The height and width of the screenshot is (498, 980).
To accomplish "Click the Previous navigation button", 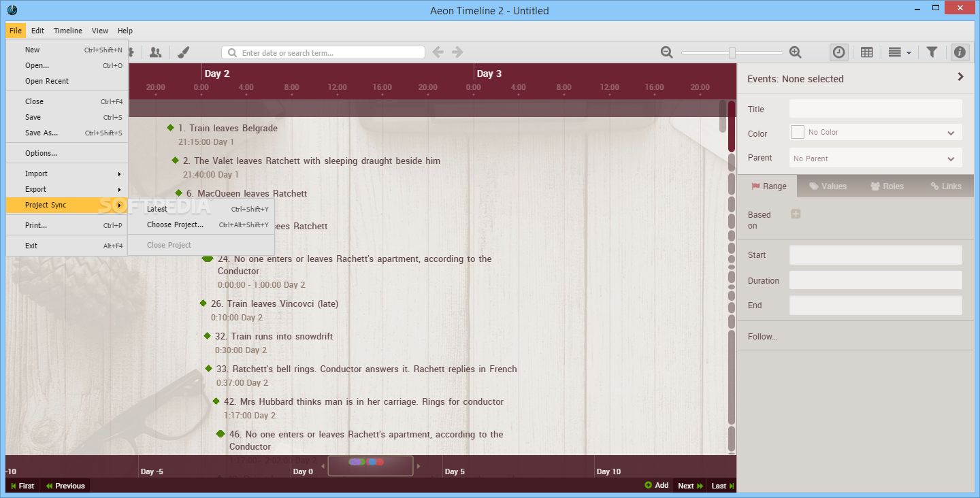I will 65,486.
